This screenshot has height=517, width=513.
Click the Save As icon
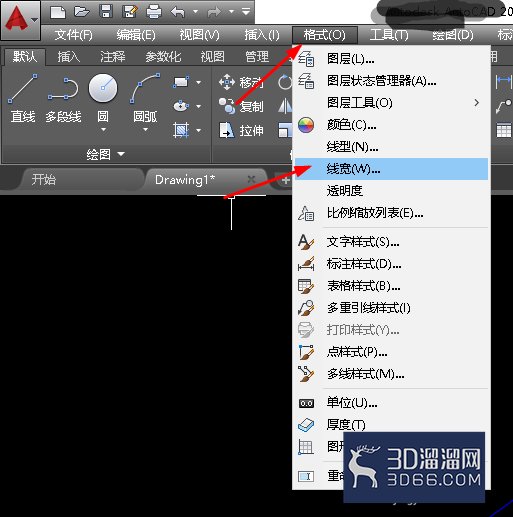coord(130,12)
